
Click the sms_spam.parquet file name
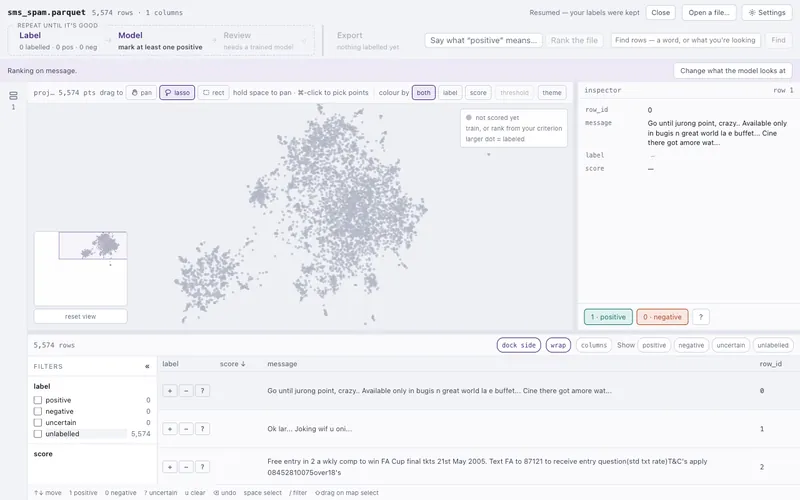coord(46,12)
